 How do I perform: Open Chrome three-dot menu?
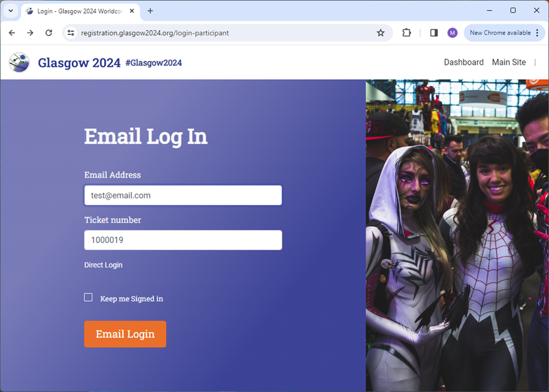(537, 33)
